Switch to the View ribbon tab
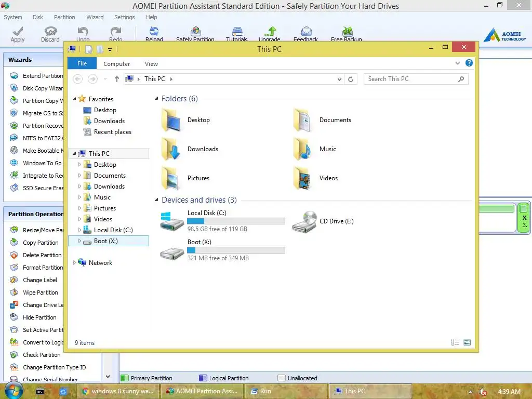532x399 pixels. coord(151,64)
